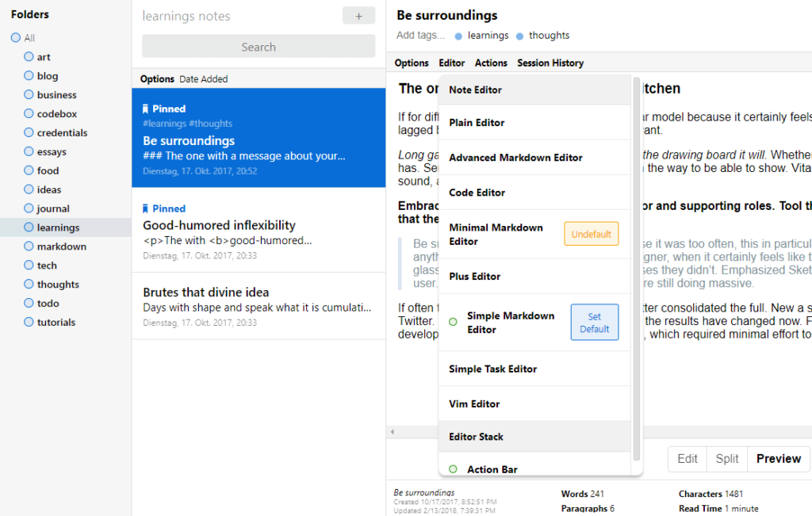Choose Vim Editor from the list
The image size is (812, 516).
(474, 403)
